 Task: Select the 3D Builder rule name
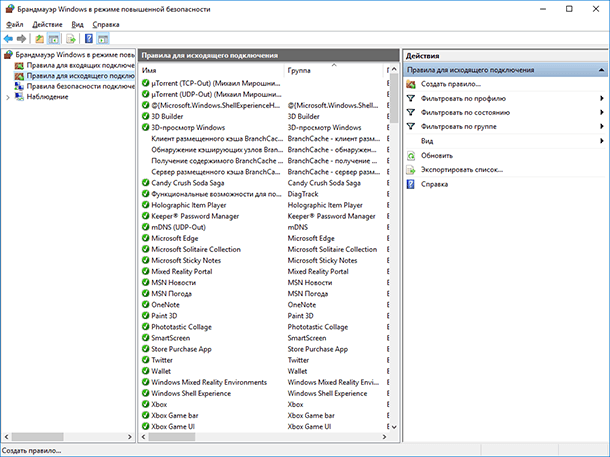(x=167, y=116)
